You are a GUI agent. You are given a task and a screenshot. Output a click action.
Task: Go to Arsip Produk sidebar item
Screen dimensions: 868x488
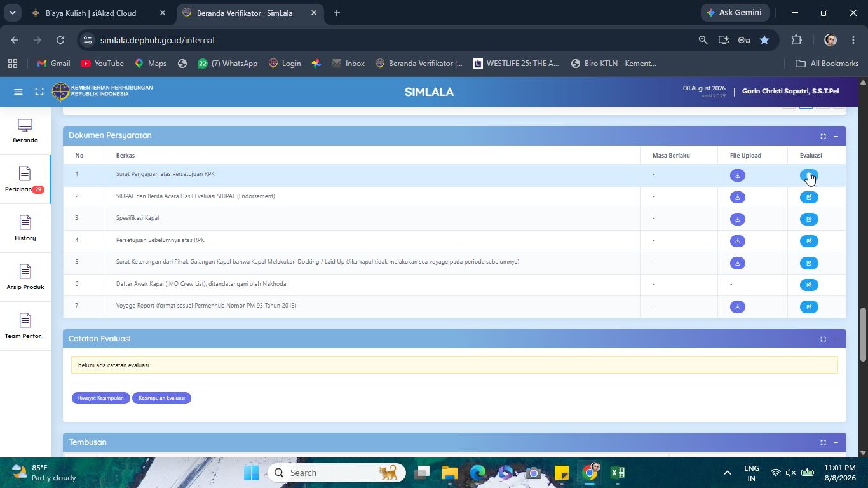(25, 277)
